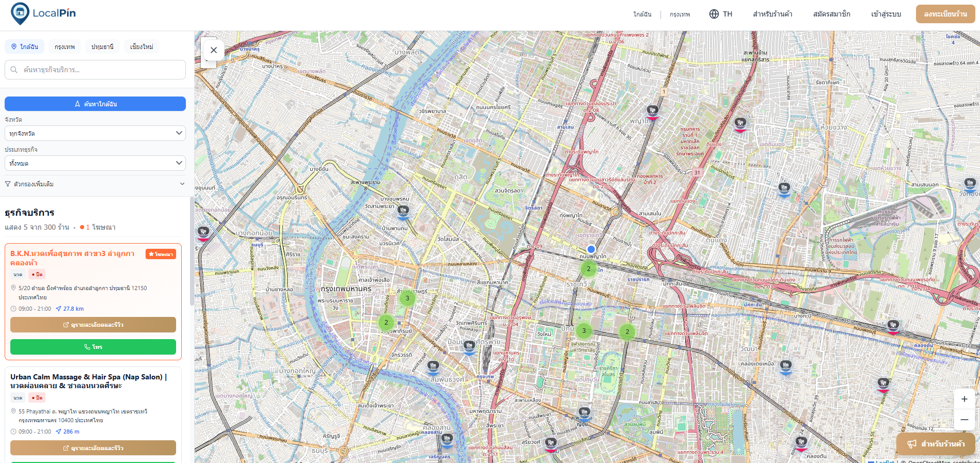Zoom out on the map
This screenshot has width=980, height=463.
point(964,420)
